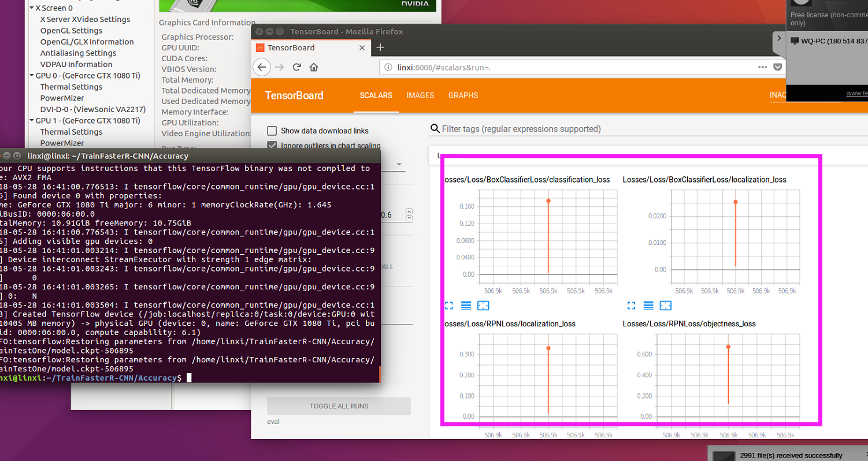Click Total Memory label in NVIDIA settings
The width and height of the screenshot is (868, 461).
point(187,80)
